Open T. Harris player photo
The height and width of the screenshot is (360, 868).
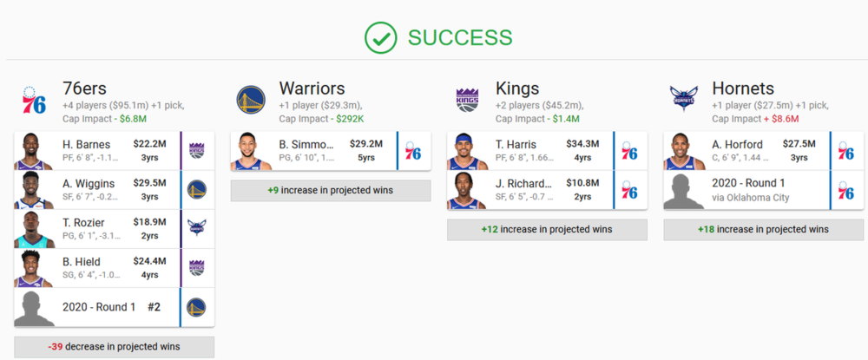point(466,151)
